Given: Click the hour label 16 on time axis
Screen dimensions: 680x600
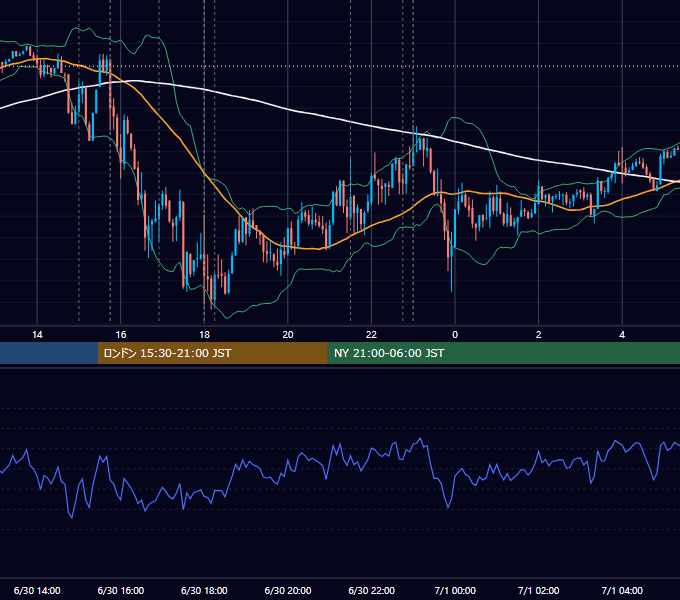Looking at the screenshot, I should point(121,335).
